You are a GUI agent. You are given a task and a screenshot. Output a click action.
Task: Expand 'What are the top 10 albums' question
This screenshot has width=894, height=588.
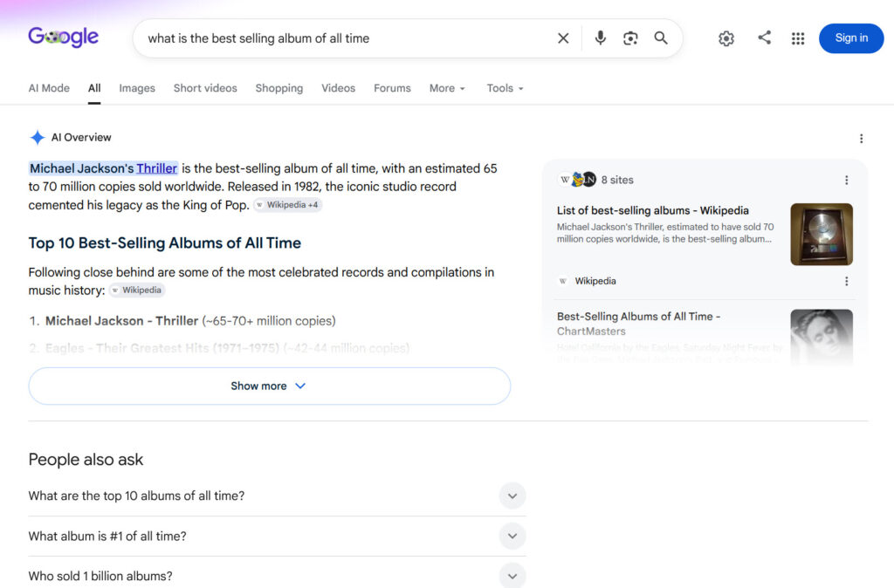point(277,496)
